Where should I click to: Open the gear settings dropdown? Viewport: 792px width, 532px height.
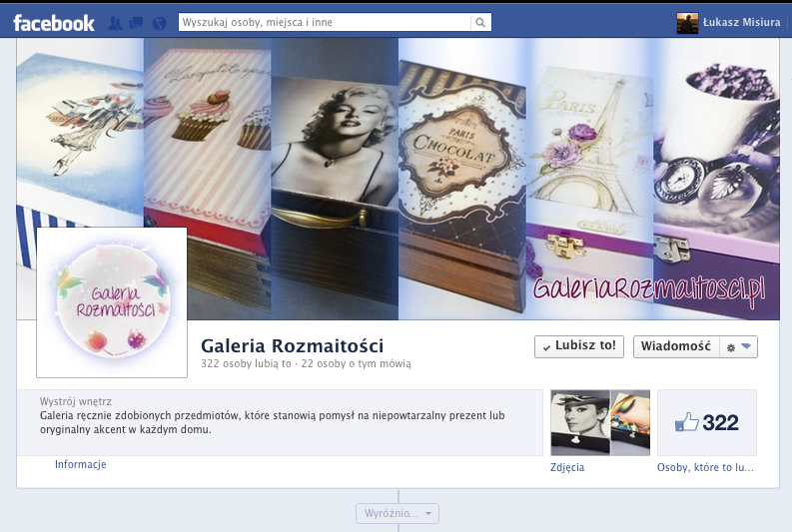[x=738, y=346]
